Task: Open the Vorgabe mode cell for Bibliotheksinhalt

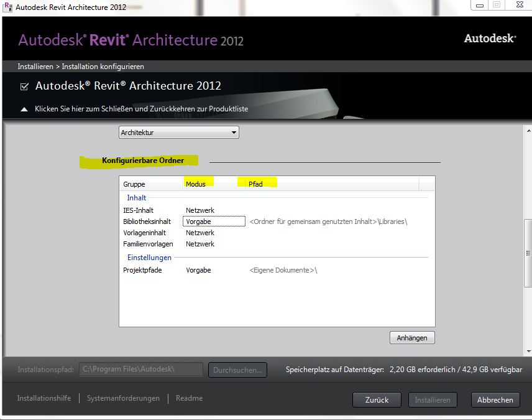Action: (214, 222)
